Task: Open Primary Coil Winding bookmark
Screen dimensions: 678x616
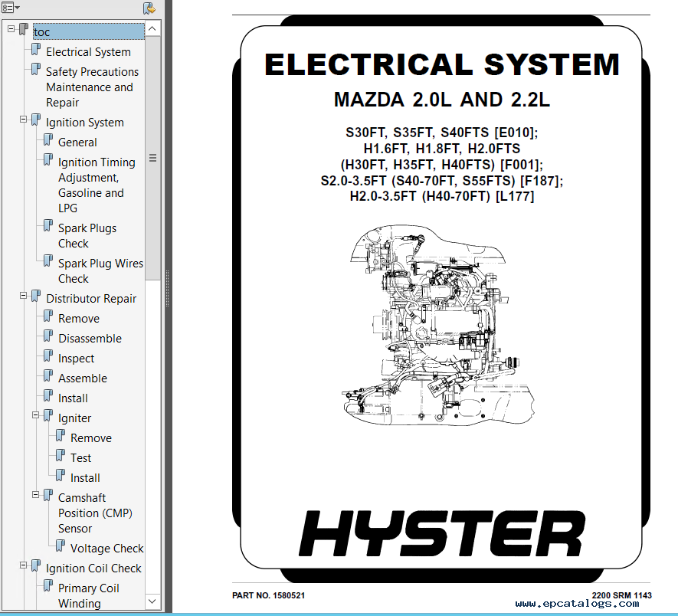Action: click(x=89, y=595)
